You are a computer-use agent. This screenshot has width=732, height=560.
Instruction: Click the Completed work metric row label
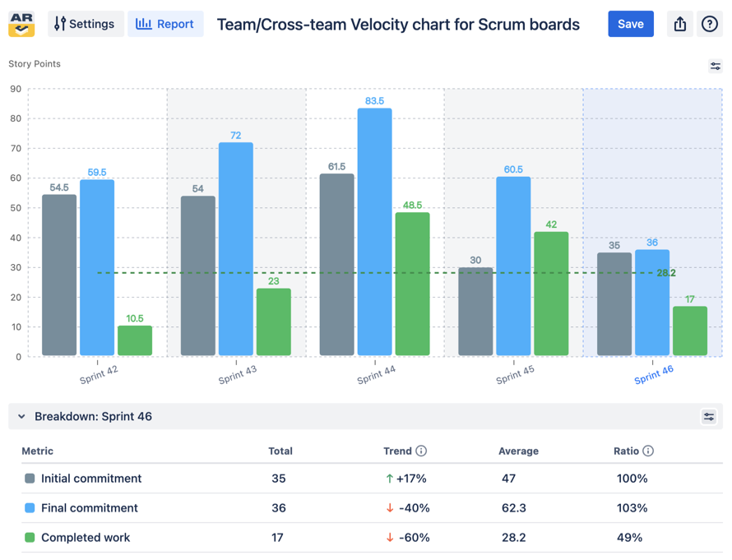point(86,537)
